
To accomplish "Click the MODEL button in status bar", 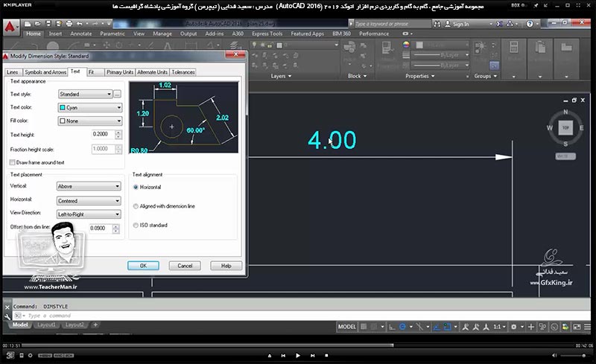I will [x=347, y=327].
